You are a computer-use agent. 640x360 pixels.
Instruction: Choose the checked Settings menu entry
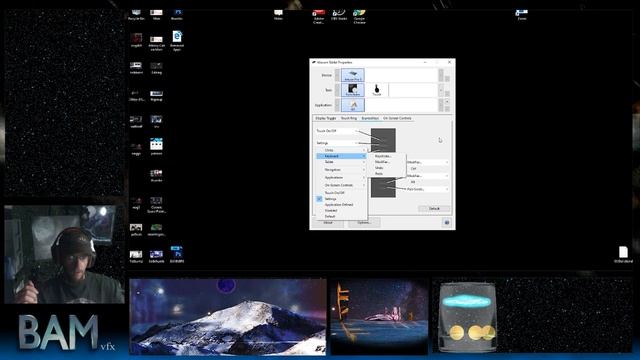coord(342,199)
